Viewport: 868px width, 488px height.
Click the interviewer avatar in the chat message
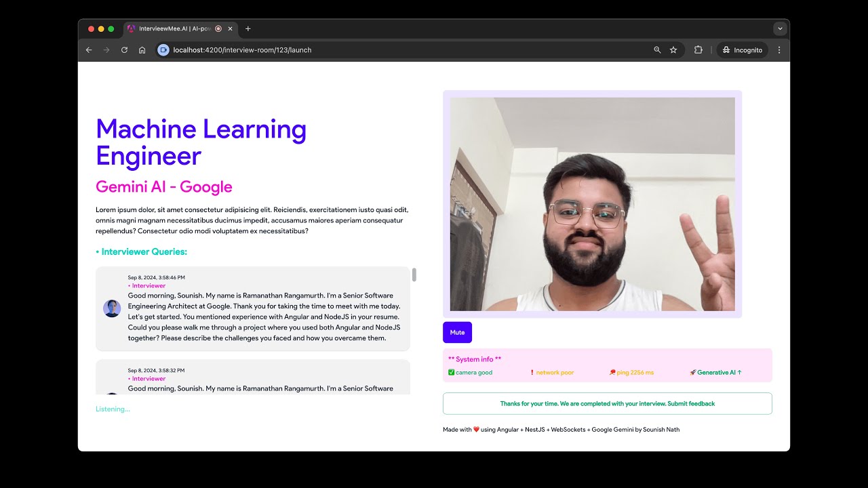[x=112, y=308]
